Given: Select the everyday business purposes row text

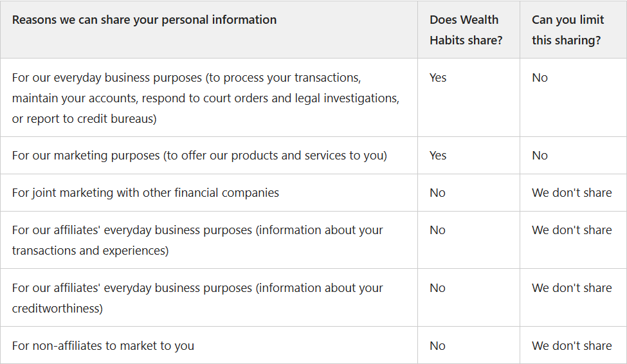Looking at the screenshot, I should tap(206, 98).
